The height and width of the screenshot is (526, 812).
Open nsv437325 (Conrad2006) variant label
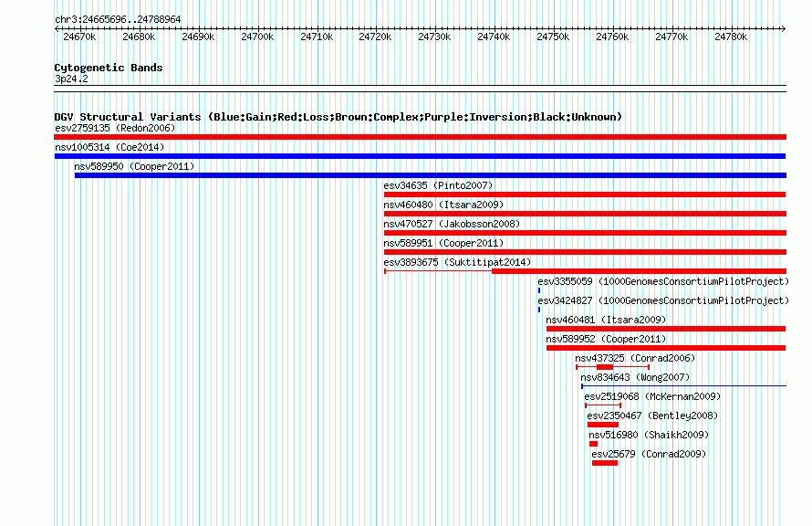635,358
